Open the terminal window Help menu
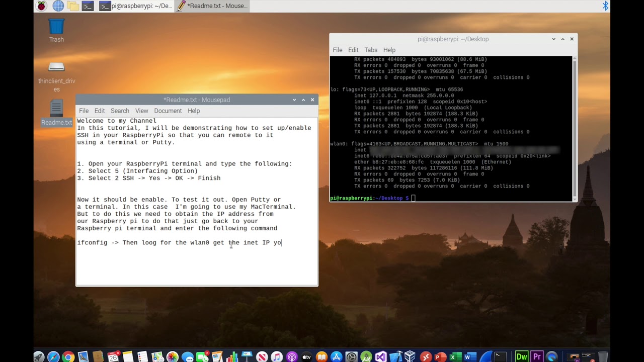 (x=389, y=50)
